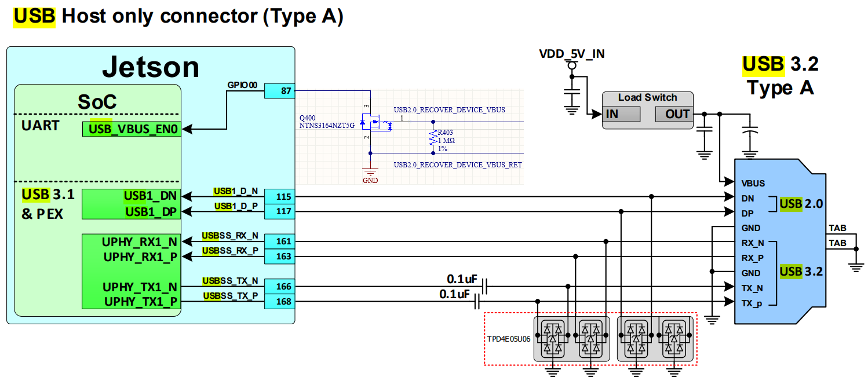Select the UPHY_RX1_N signal label
The image size is (868, 381).
(140, 241)
